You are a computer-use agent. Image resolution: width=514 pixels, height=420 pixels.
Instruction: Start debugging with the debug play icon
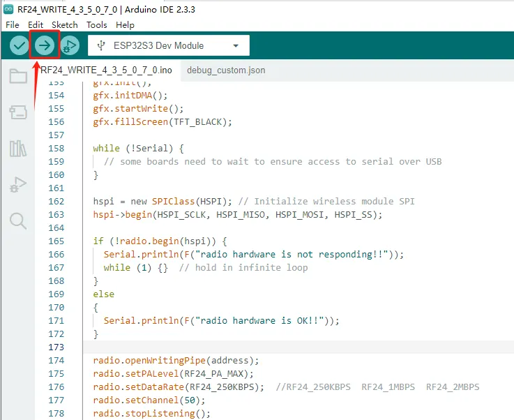click(70, 45)
